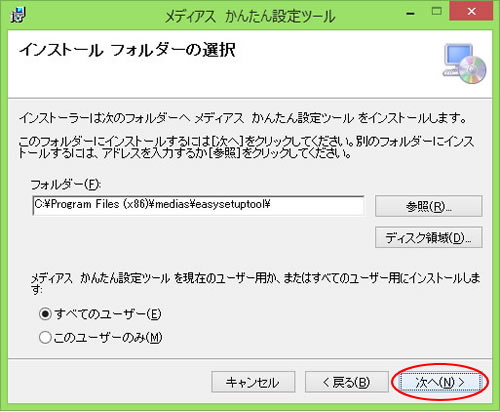500x412 pixels.
Task: Select the このユーザーのみ(M) radio button
Action: coord(45,337)
